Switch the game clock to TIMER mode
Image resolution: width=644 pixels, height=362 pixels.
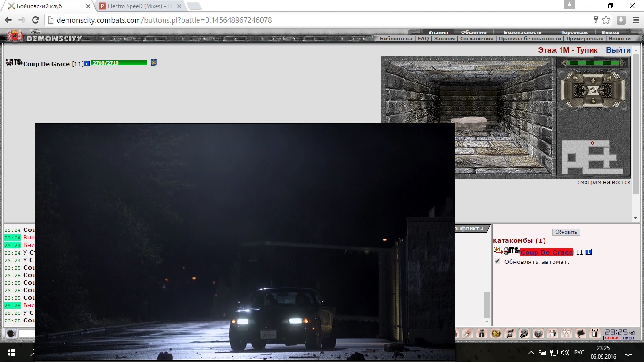pyautogui.click(x=628, y=338)
